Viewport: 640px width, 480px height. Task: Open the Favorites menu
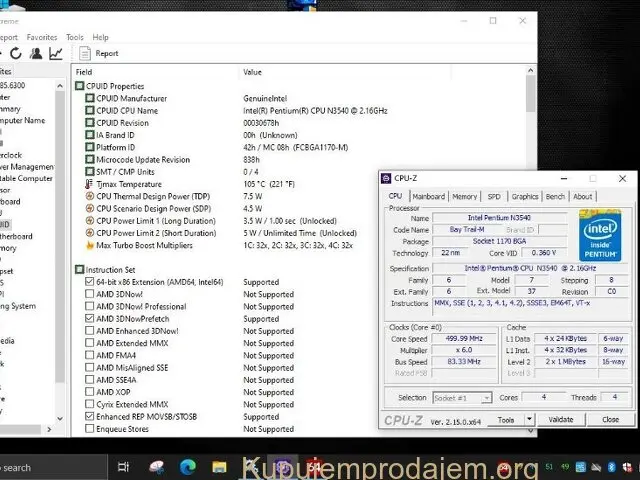41,37
